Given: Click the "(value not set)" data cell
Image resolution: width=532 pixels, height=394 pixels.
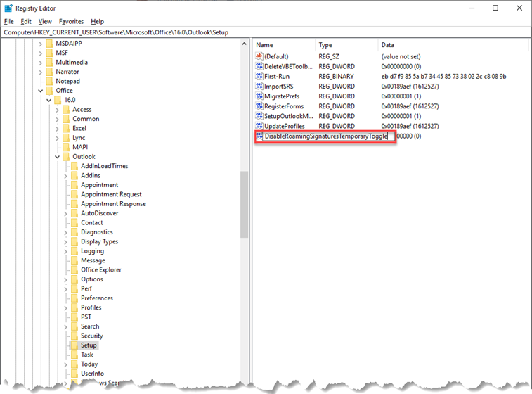Looking at the screenshot, I should (401, 56).
